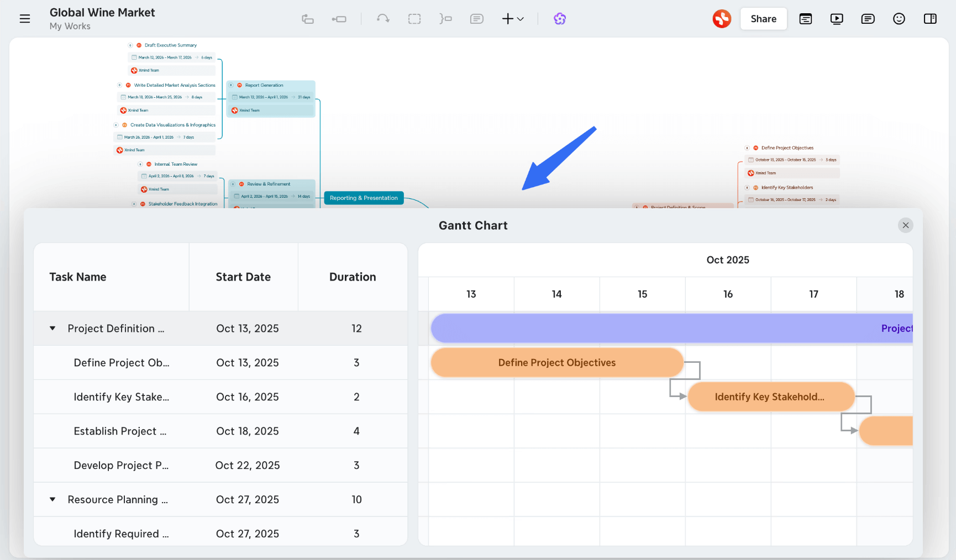Open the insert options dropdown arrow

coord(520,19)
